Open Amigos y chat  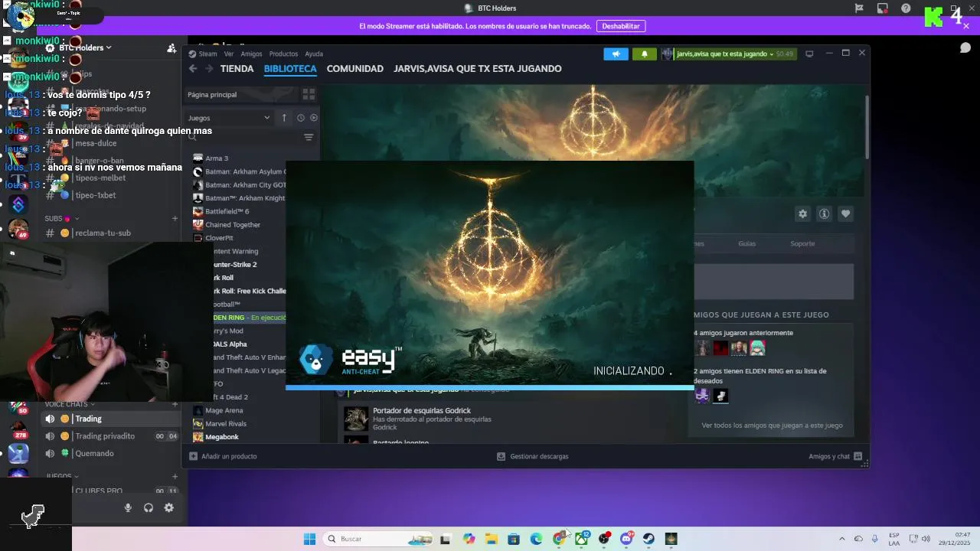click(x=835, y=456)
